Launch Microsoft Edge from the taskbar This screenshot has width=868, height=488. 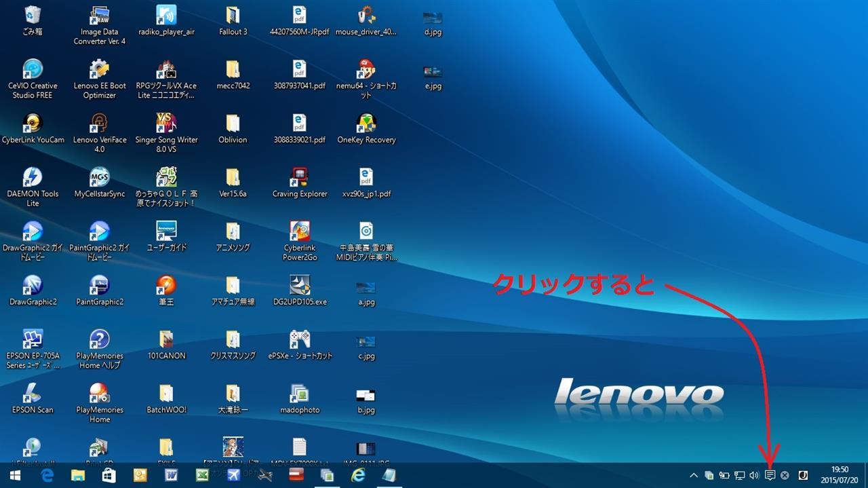tap(47, 476)
